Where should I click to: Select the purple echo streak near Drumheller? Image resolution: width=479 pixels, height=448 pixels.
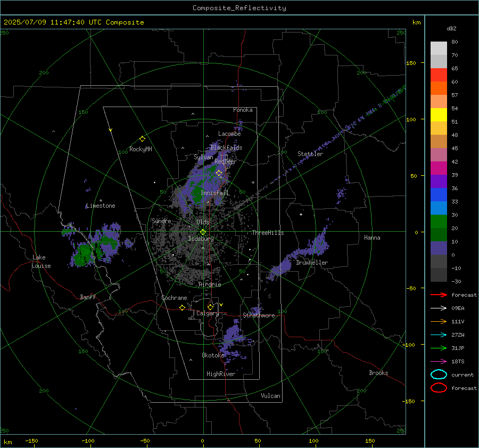[298, 254]
